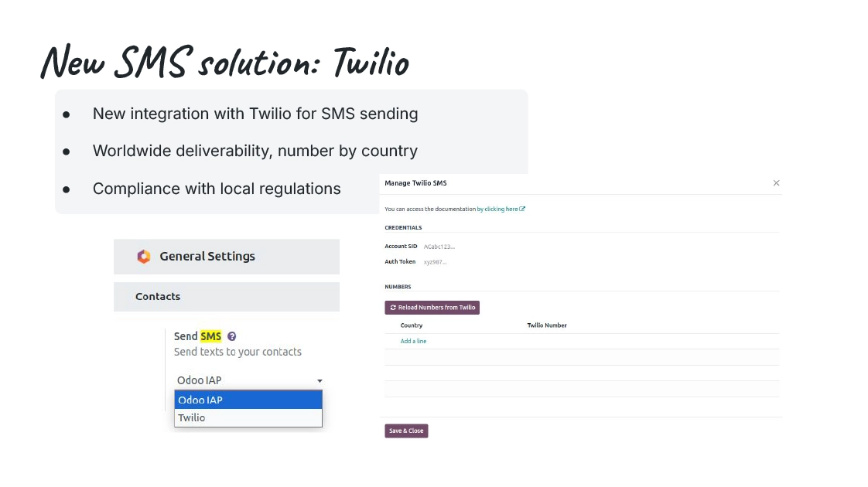Open the General Settings section
The image size is (868, 487).
(x=227, y=257)
